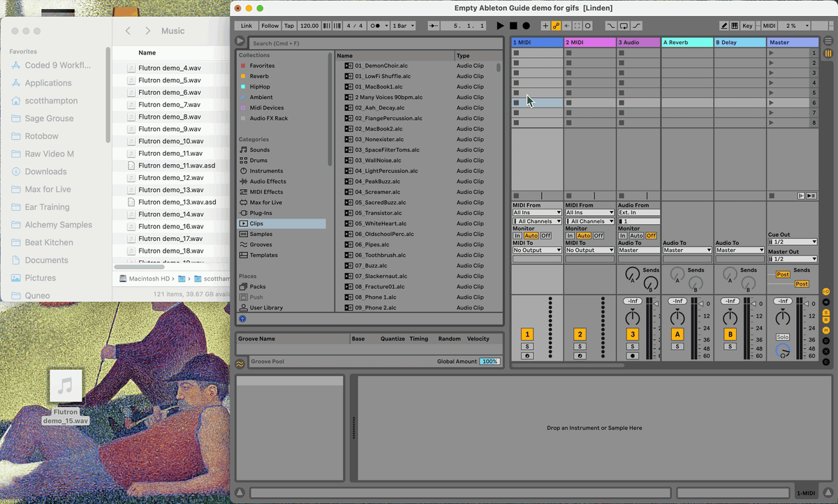The width and height of the screenshot is (838, 504).
Task: Toggle track activator A on Reverb return
Action: tap(677, 334)
